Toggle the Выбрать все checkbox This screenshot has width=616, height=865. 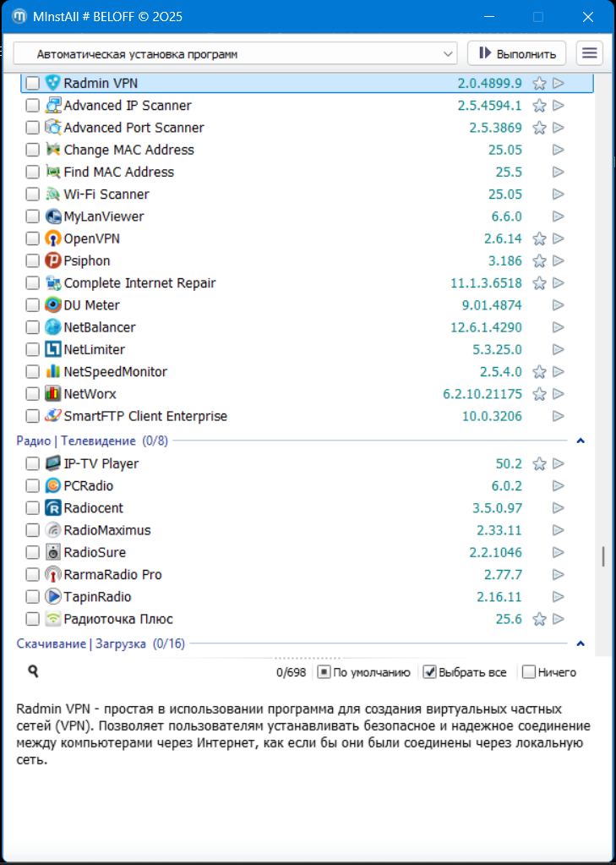click(429, 672)
